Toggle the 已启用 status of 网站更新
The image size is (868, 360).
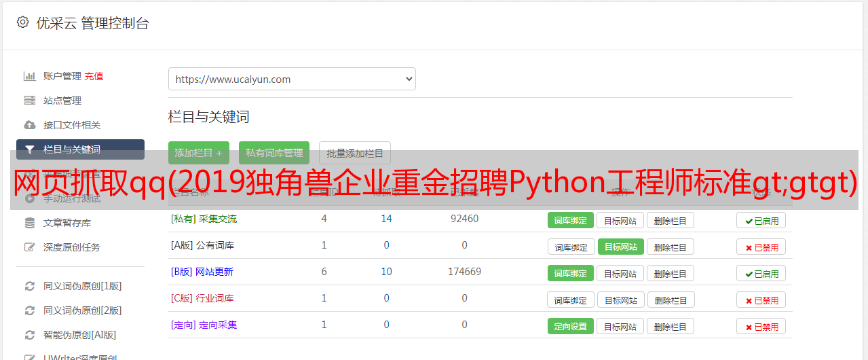pyautogui.click(x=761, y=273)
